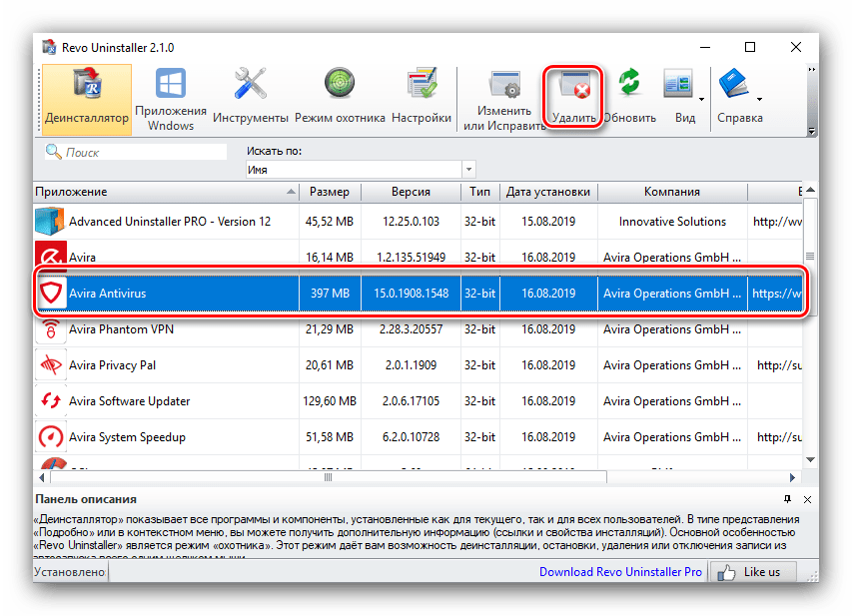The width and height of the screenshot is (852, 616).
Task: Click the thumbs-up icon near Like us
Action: (x=726, y=572)
